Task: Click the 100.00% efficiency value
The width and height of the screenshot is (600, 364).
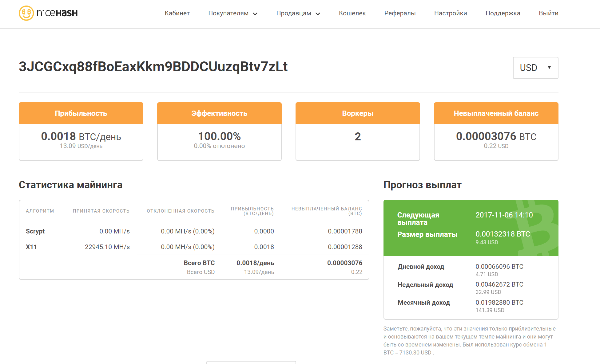Action: (x=219, y=136)
